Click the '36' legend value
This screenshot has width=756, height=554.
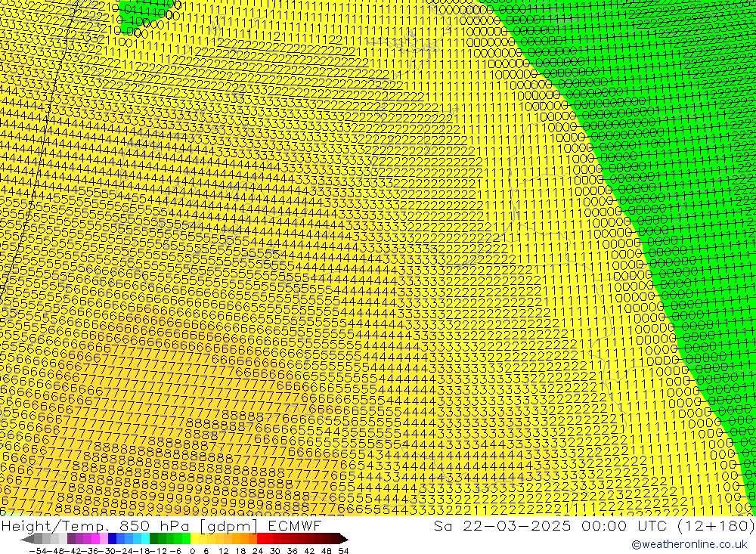click(x=292, y=551)
